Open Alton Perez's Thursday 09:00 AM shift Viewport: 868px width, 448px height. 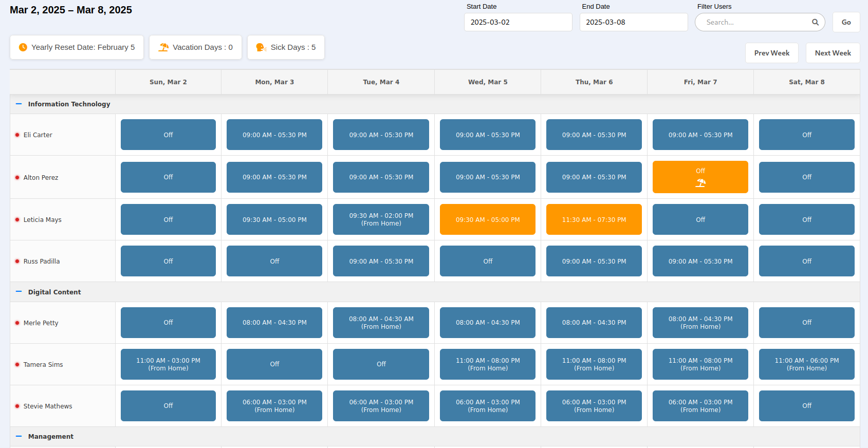594,177
